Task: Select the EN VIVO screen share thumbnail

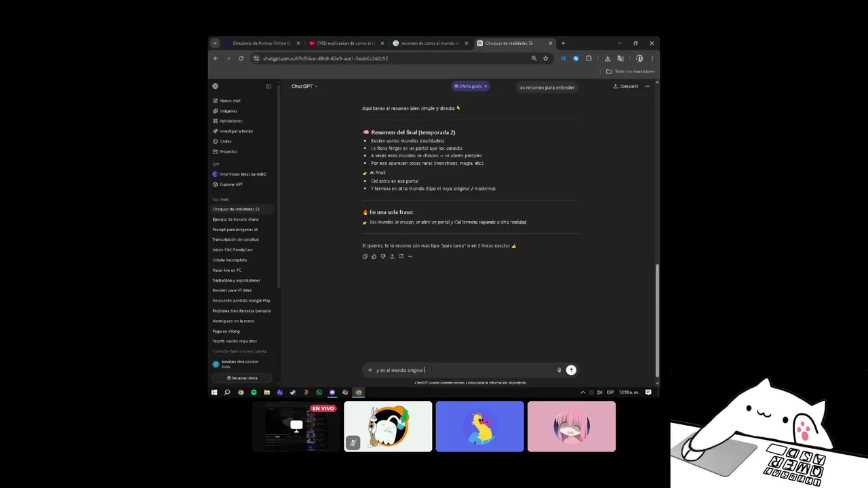Action: pos(296,426)
